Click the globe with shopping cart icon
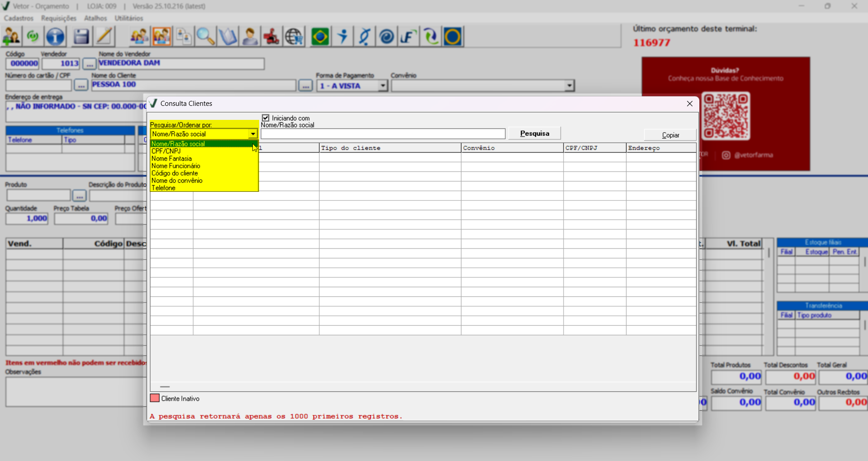Screen dimensions: 868x461 (294, 37)
